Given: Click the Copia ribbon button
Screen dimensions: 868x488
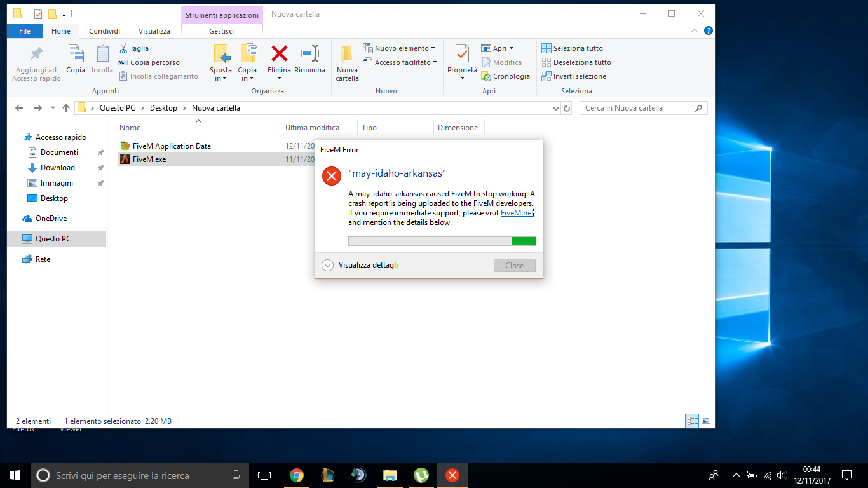Looking at the screenshot, I should point(76,59).
